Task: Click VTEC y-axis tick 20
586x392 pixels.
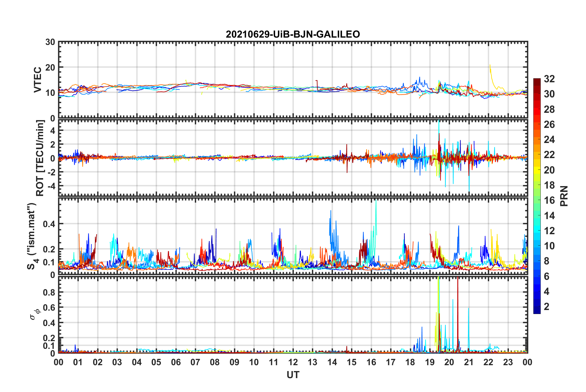Action: [50, 67]
